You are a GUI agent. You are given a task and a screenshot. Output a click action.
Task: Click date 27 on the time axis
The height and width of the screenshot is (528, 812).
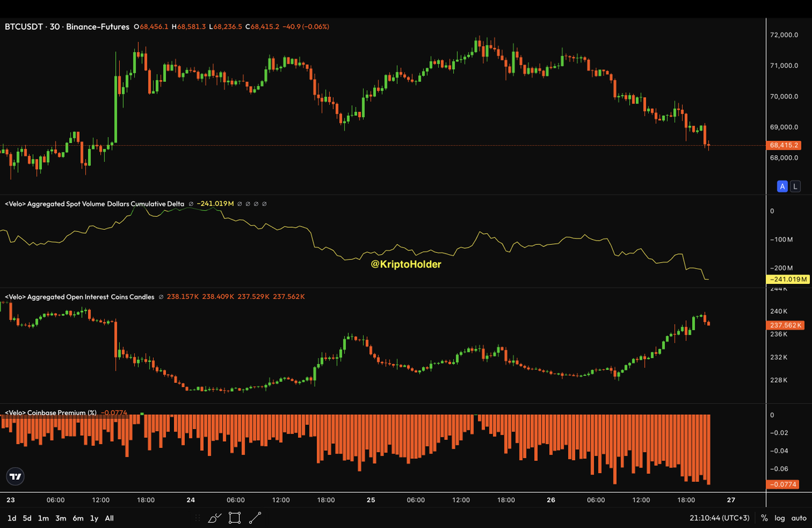731,500
